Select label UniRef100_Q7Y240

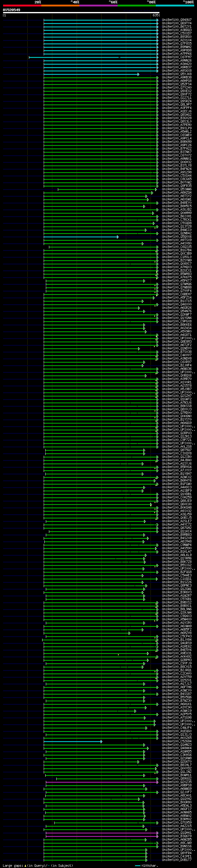tap(177, 88)
